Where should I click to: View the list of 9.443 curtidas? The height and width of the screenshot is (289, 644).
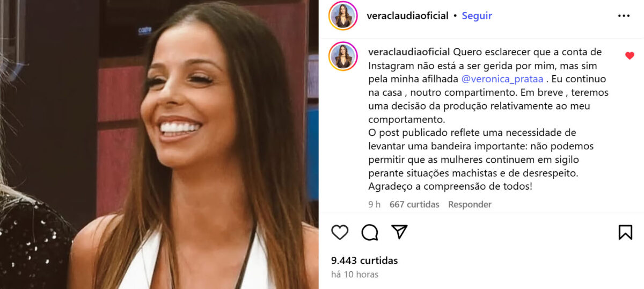364,261
